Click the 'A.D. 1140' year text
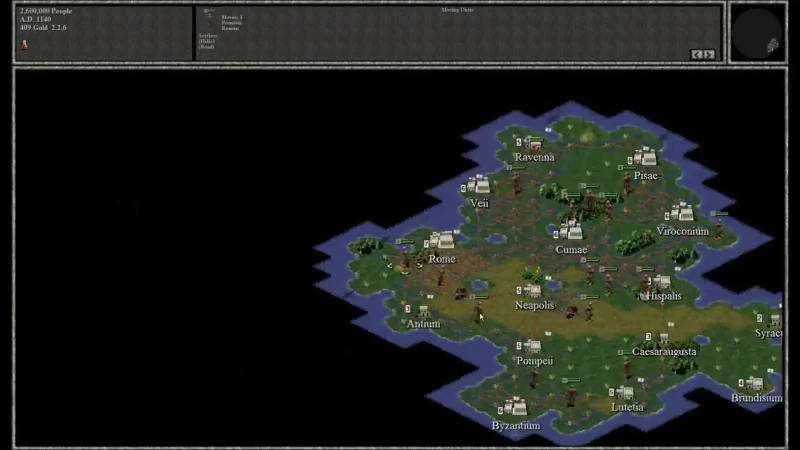Image resolution: width=800 pixels, height=450 pixels. [x=35, y=19]
